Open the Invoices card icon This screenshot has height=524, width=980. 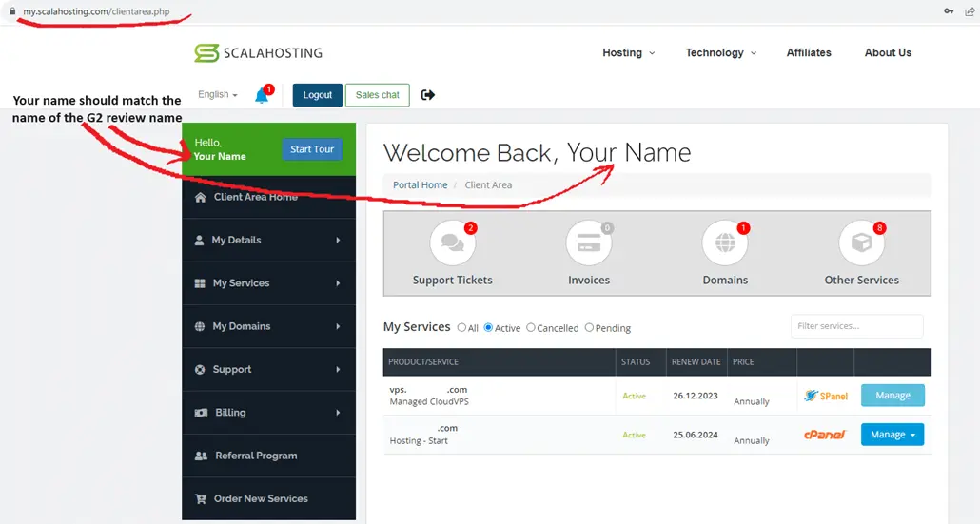[589, 243]
